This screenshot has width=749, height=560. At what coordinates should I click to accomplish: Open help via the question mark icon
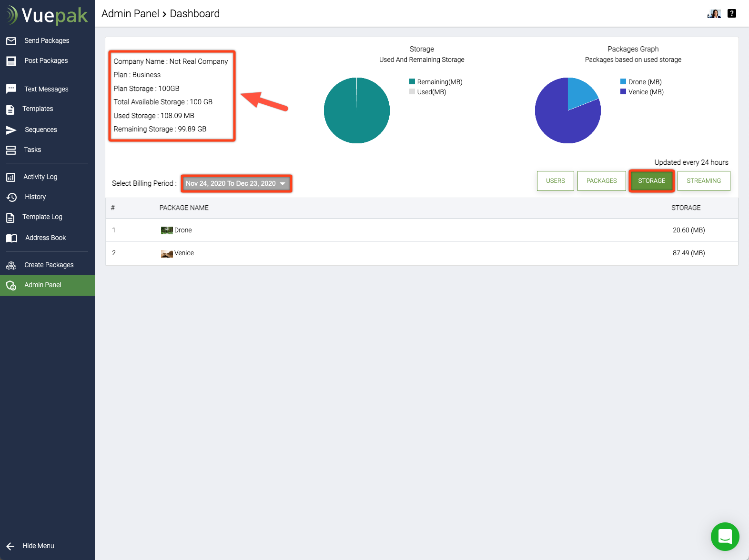(732, 13)
